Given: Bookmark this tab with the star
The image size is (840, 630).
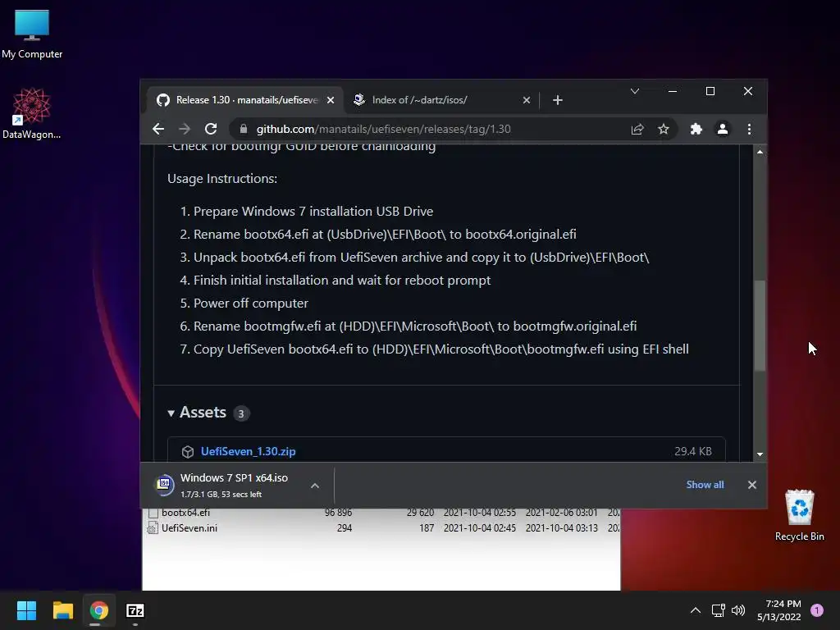Looking at the screenshot, I should click(663, 129).
